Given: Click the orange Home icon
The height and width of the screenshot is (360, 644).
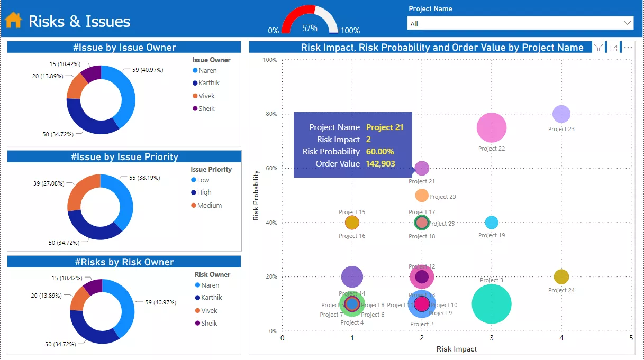Looking at the screenshot, I should (13, 21).
